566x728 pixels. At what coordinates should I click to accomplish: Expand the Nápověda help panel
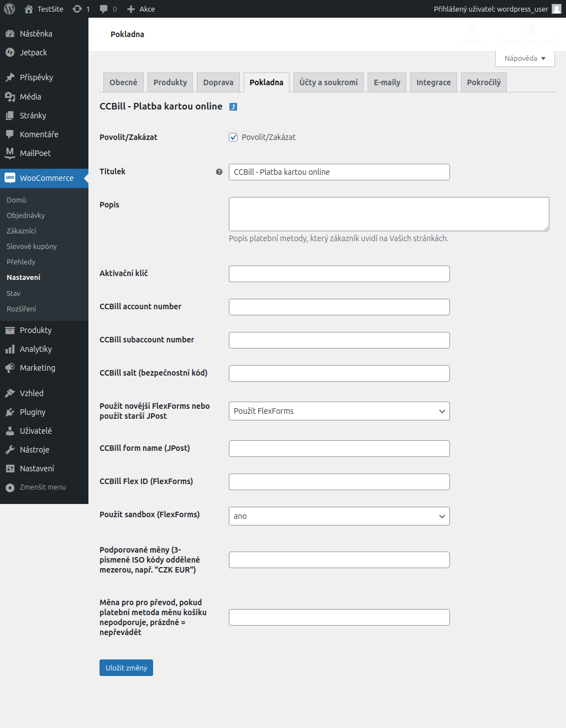click(525, 59)
